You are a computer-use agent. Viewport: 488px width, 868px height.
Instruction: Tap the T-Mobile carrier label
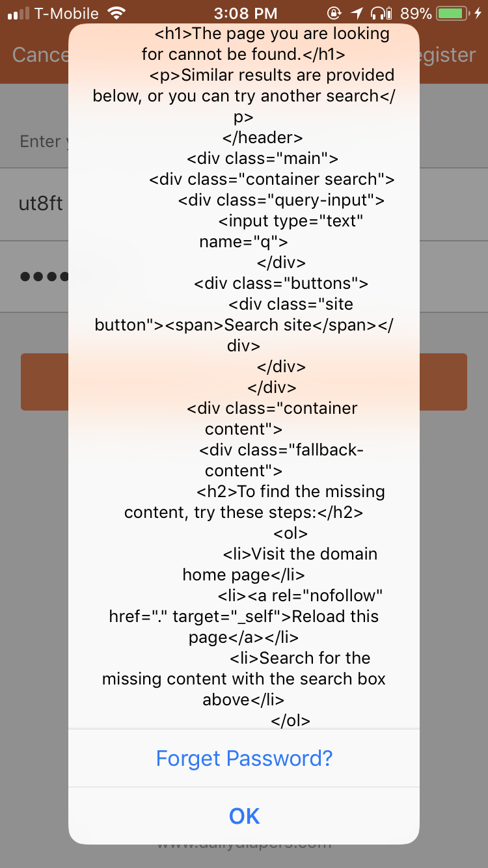[x=66, y=13]
